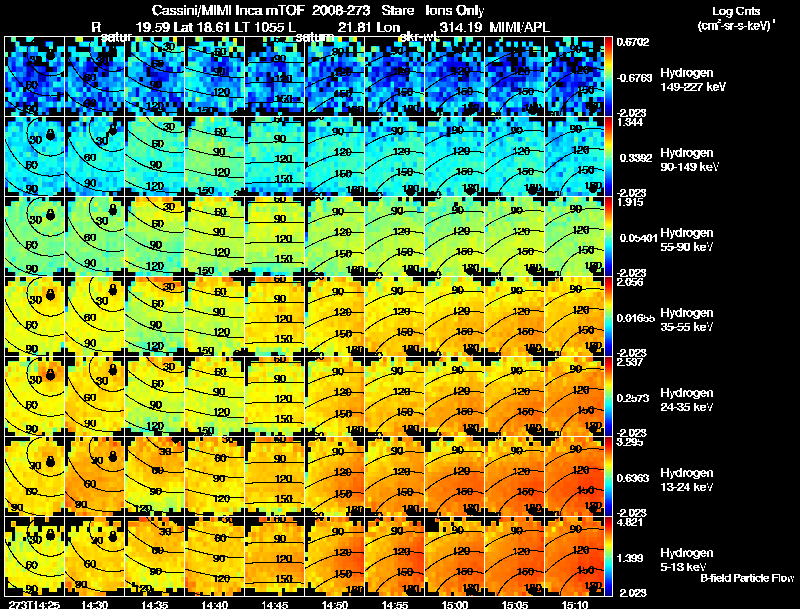Select the 0.3392 color scale value
The width and height of the screenshot is (800, 609).
636,158
